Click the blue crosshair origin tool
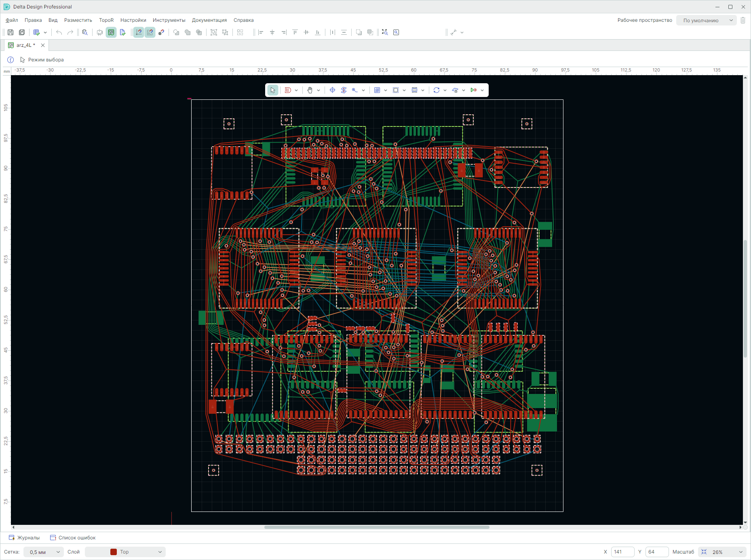 pos(332,90)
